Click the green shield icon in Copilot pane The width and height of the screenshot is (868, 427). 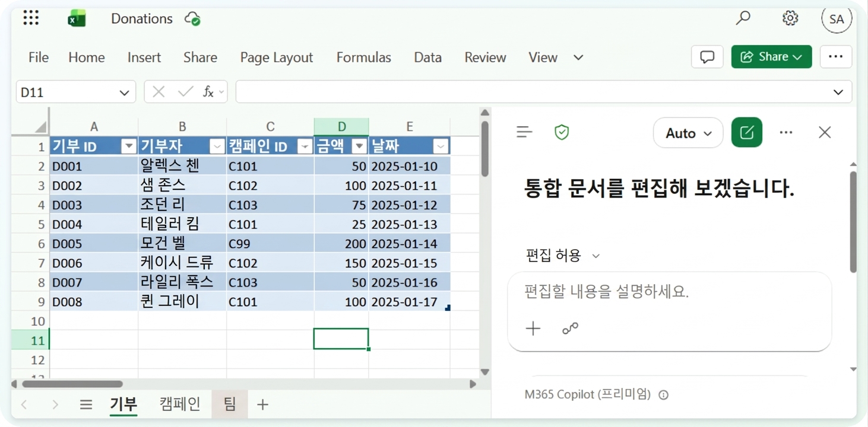pyautogui.click(x=562, y=132)
